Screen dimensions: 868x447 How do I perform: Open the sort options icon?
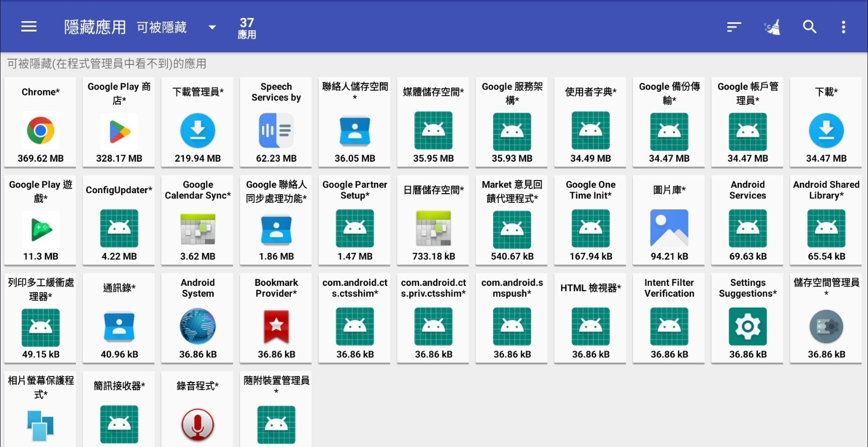(x=733, y=27)
